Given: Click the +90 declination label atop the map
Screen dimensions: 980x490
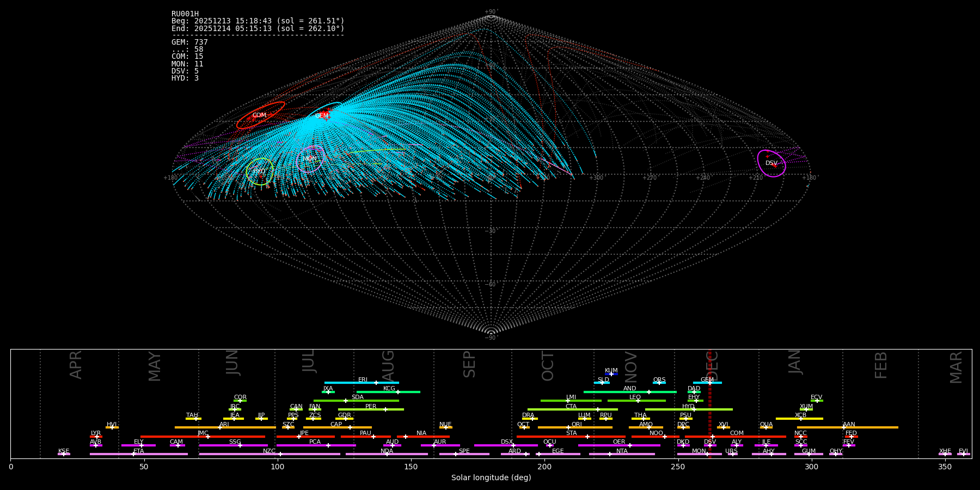Looking at the screenshot, I should coord(491,11).
